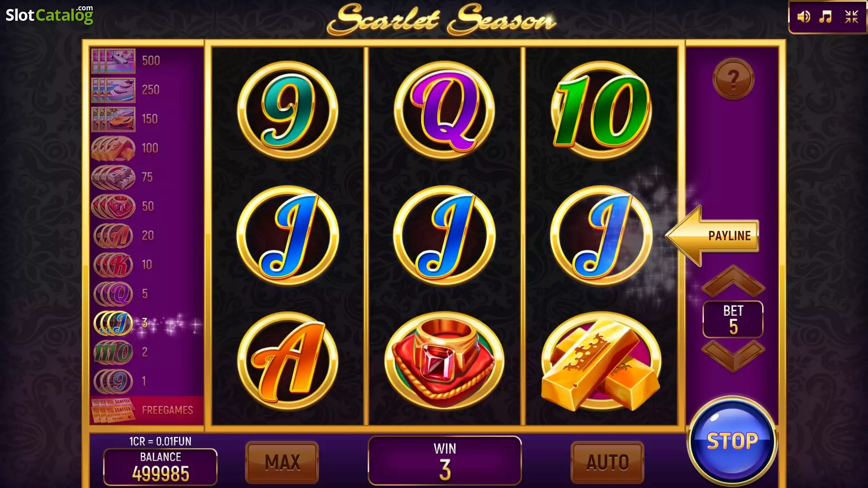Click the MAX bet button
Screen dimensions: 868x488
tap(282, 462)
